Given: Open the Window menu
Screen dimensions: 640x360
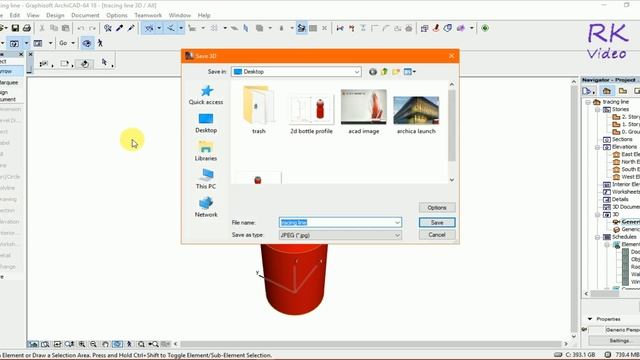Looking at the screenshot, I should [180, 15].
